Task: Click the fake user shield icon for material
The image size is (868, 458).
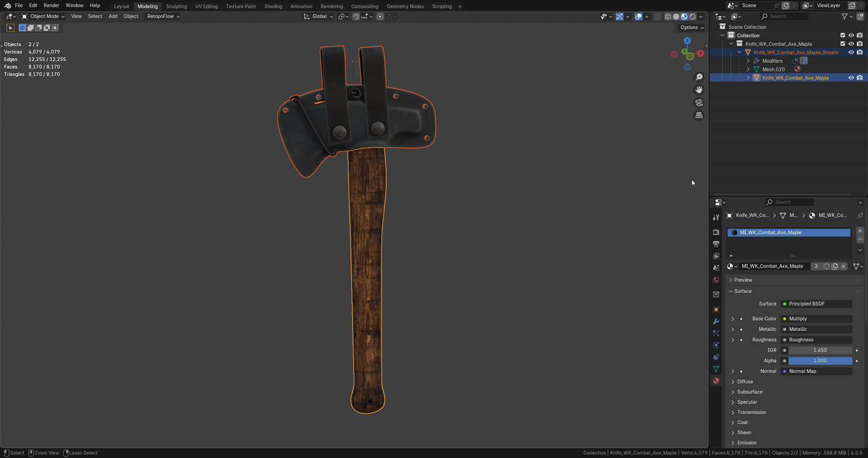Action: click(x=827, y=267)
